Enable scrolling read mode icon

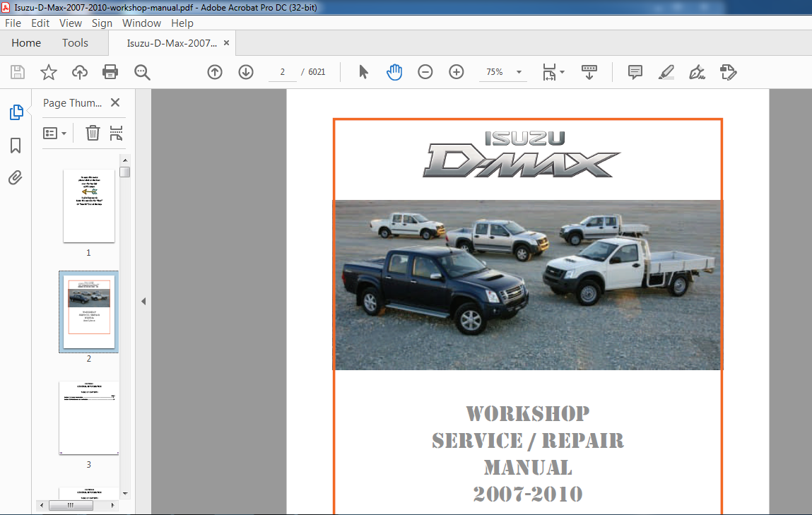tap(589, 72)
